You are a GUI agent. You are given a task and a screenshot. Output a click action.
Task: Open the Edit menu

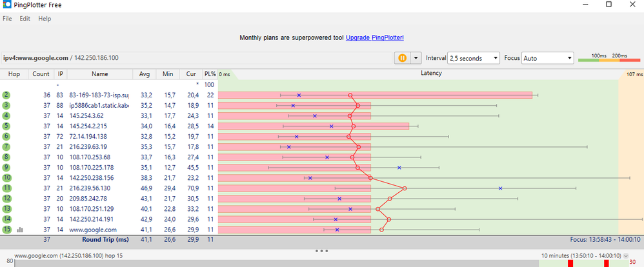[x=25, y=19]
